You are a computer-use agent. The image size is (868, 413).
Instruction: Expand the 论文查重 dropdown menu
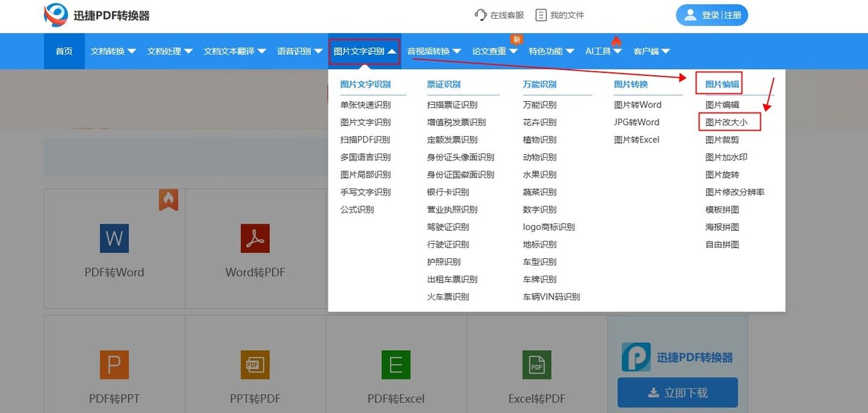(x=495, y=51)
